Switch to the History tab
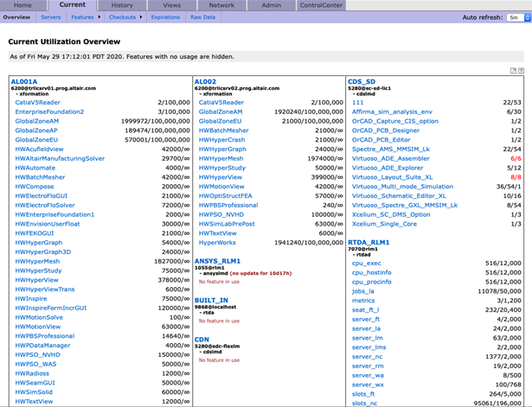This screenshot has width=532, height=407. 122,5
